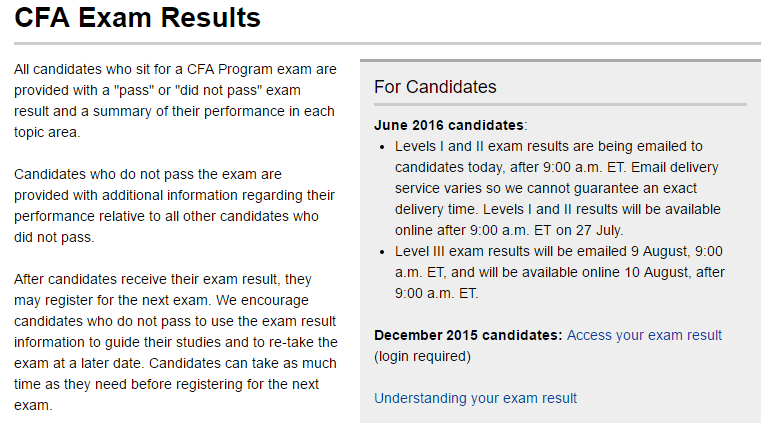Image resolution: width=772 pixels, height=436 pixels.
Task: Click the bullet marker before Level III
Action: point(385,250)
